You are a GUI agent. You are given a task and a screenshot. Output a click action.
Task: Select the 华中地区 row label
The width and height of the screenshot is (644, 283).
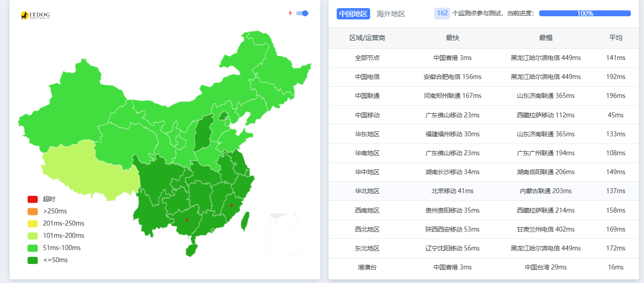pos(367,172)
